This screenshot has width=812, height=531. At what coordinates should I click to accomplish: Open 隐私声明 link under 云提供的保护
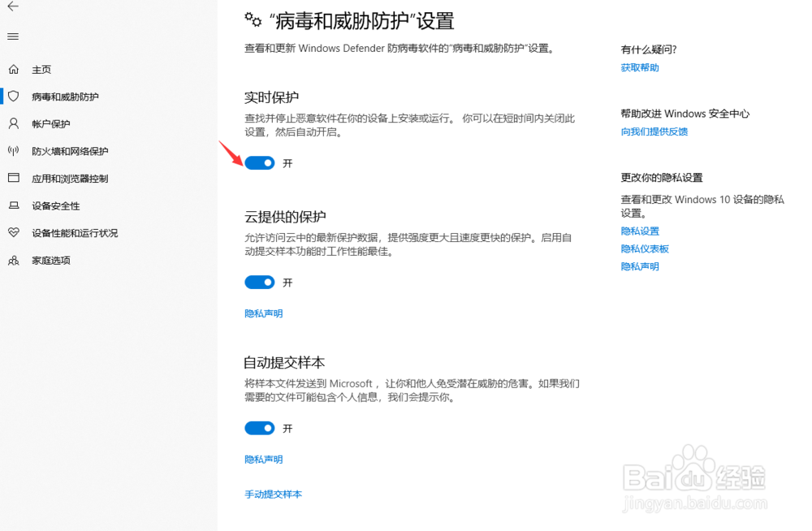tap(264, 313)
